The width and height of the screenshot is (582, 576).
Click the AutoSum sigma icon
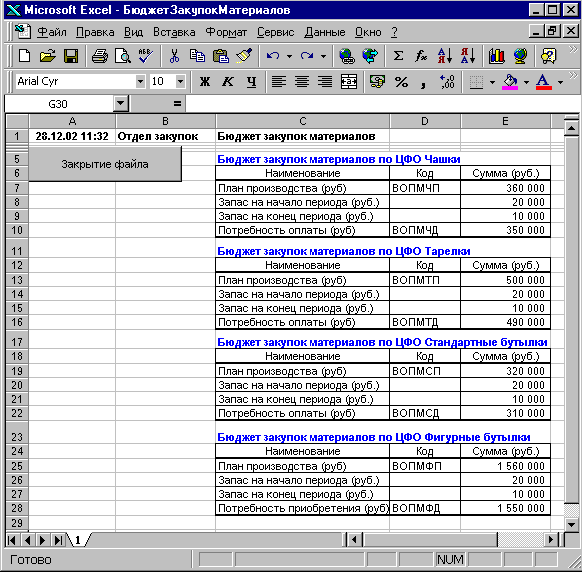[398, 56]
